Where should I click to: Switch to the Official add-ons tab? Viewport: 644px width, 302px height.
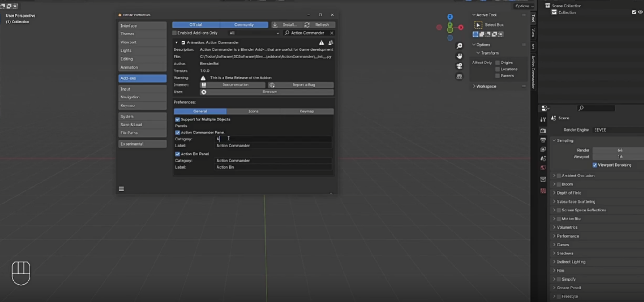click(x=196, y=25)
